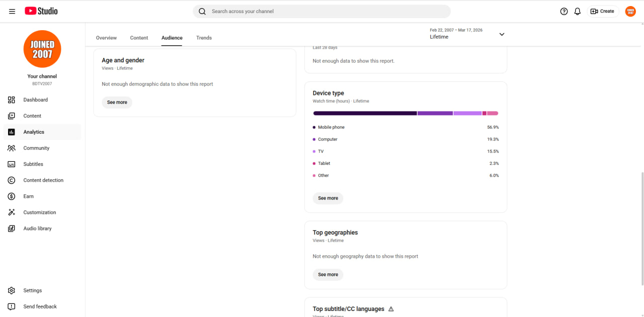This screenshot has height=317, width=644.
Task: Click the Audio library icon
Action: 12,229
